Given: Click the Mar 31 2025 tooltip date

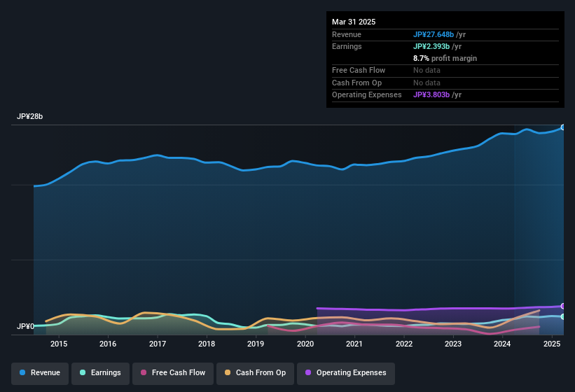Looking at the screenshot, I should 354,22.
